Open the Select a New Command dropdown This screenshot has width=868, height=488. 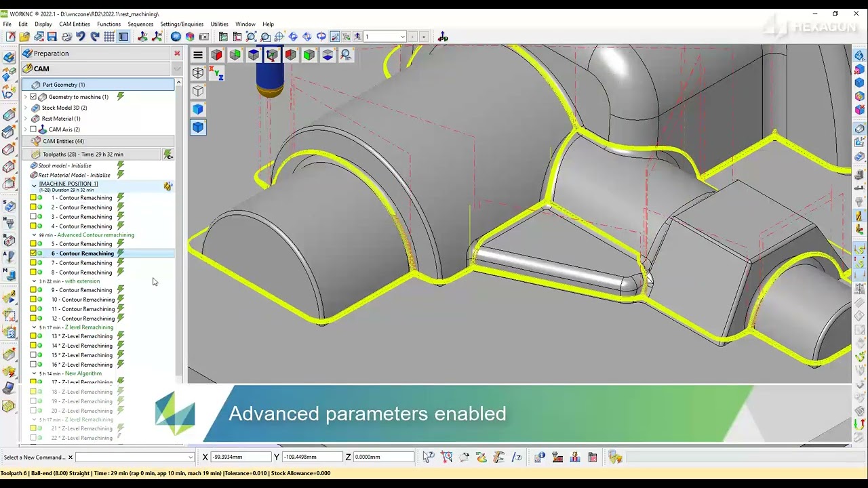click(190, 457)
